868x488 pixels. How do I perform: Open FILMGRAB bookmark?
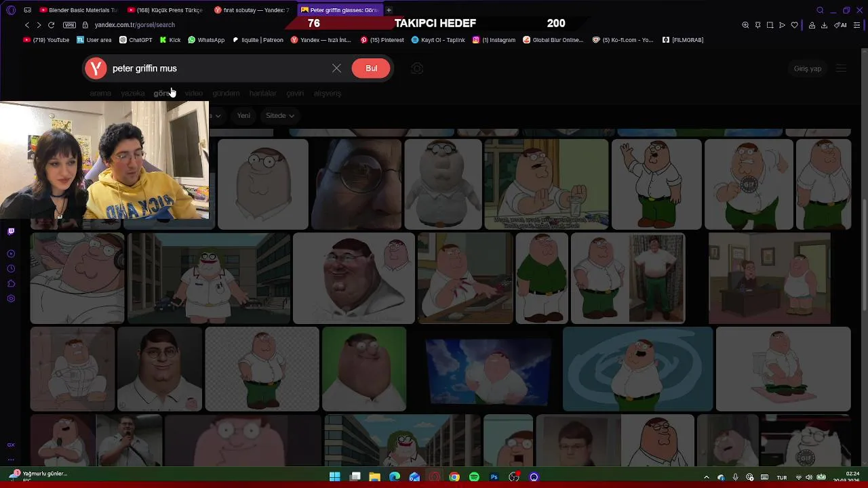[x=683, y=40]
